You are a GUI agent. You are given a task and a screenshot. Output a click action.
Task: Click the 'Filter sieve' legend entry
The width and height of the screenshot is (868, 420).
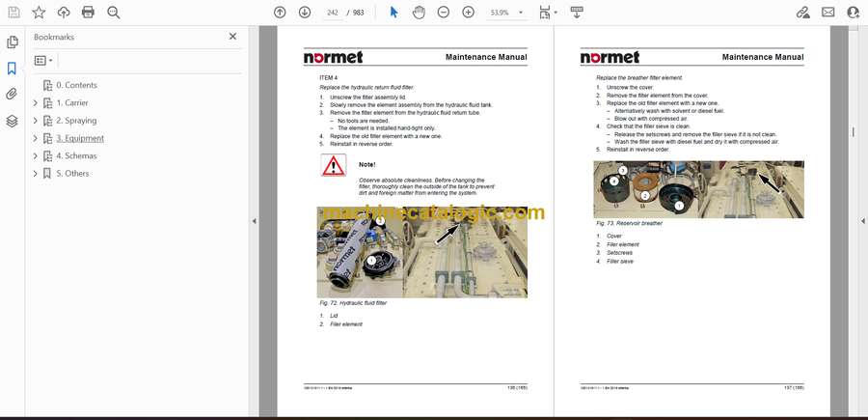620,261
